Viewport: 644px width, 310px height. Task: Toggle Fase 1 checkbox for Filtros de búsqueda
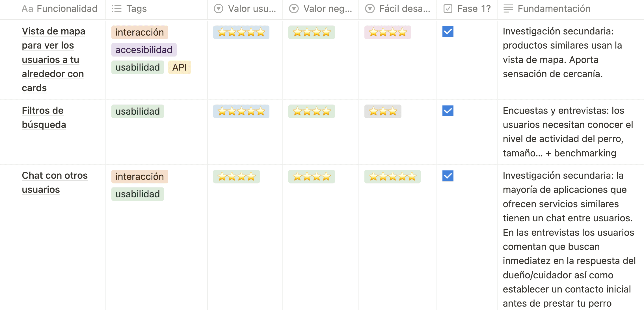pyautogui.click(x=448, y=111)
